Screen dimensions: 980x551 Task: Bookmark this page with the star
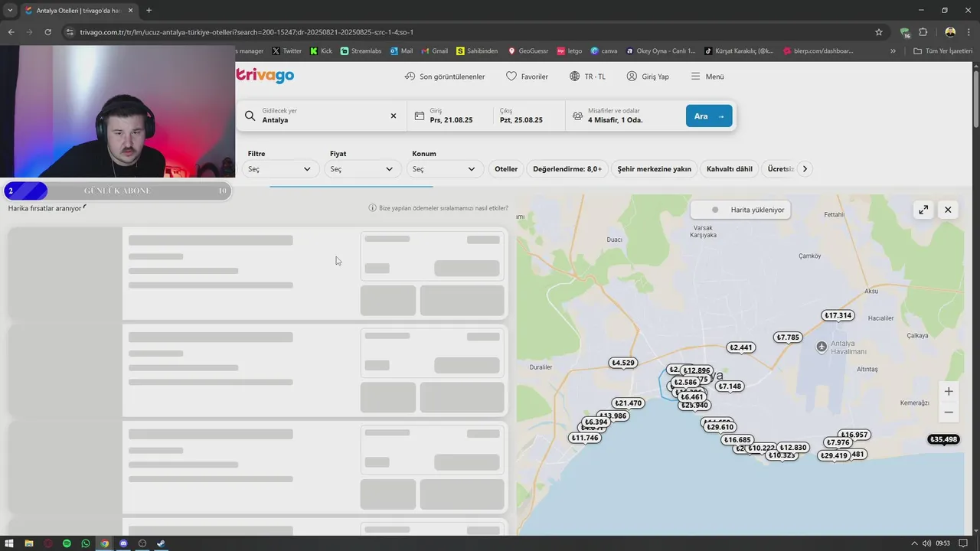(879, 32)
